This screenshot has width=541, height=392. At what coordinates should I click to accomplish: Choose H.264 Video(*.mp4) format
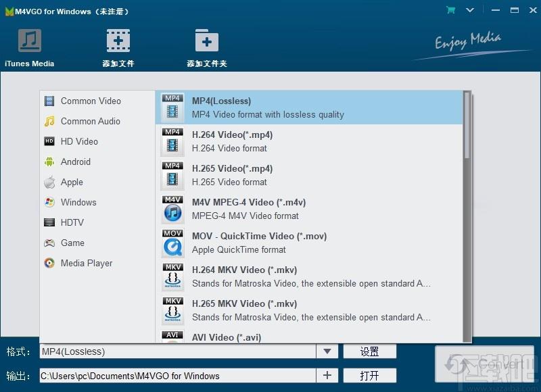[309, 141]
